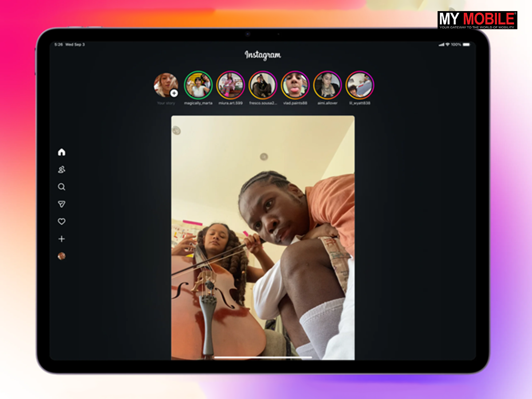Open the profile avatar in the sidebar
The height and width of the screenshot is (399, 532).
[62, 256]
